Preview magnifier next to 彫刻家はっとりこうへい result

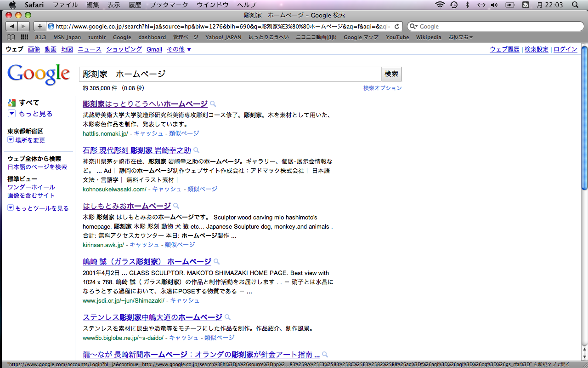tap(213, 104)
